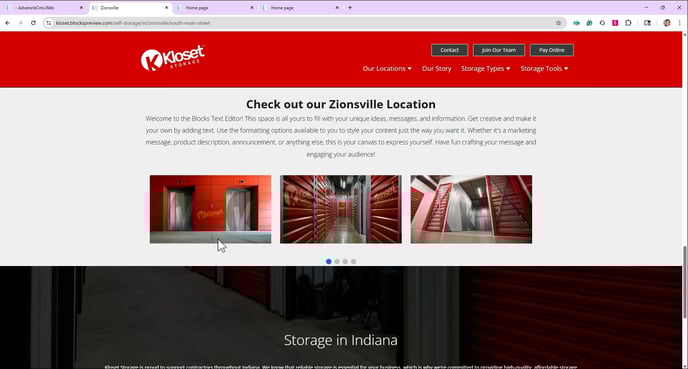Open the browser profile avatar
The image size is (688, 369).
coord(667,23)
